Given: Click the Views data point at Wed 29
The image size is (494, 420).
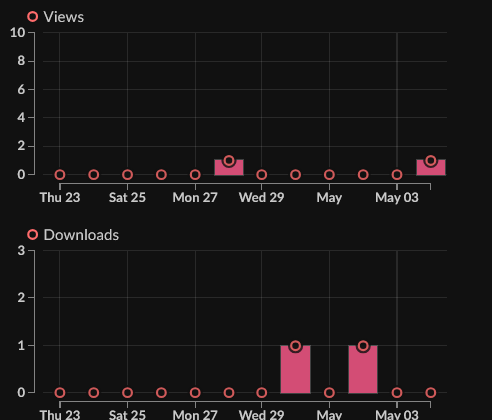Looking at the screenshot, I should click(262, 175).
